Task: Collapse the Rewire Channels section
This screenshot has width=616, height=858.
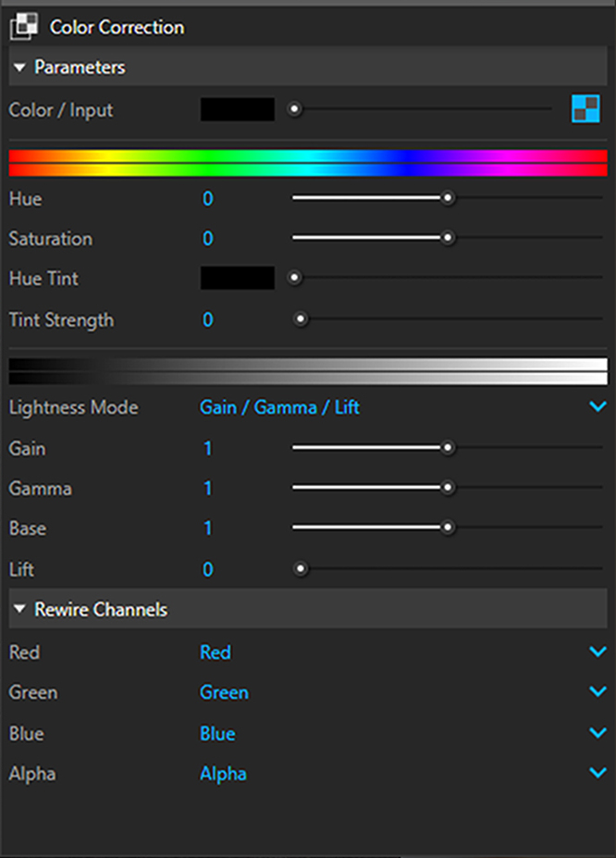Action: 20,609
